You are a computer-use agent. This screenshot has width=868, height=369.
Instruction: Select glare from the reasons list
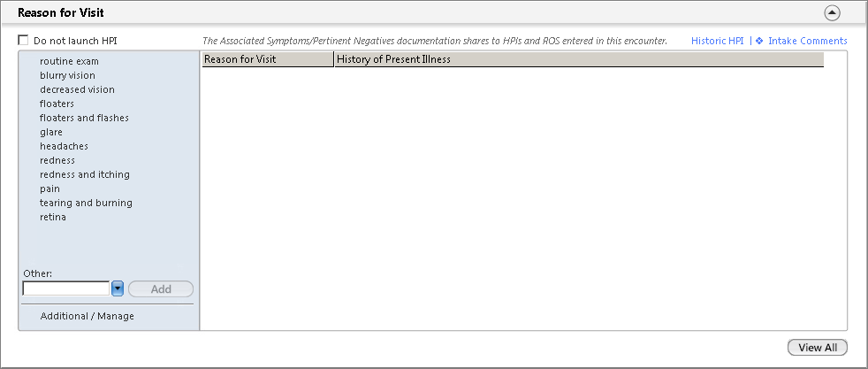click(51, 132)
